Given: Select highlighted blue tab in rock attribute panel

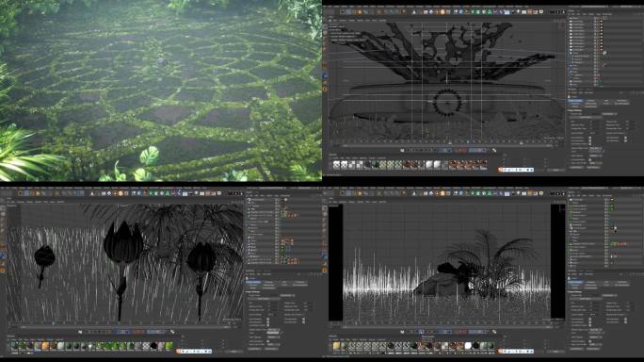Looking at the screenshot, I should click(x=576, y=283).
